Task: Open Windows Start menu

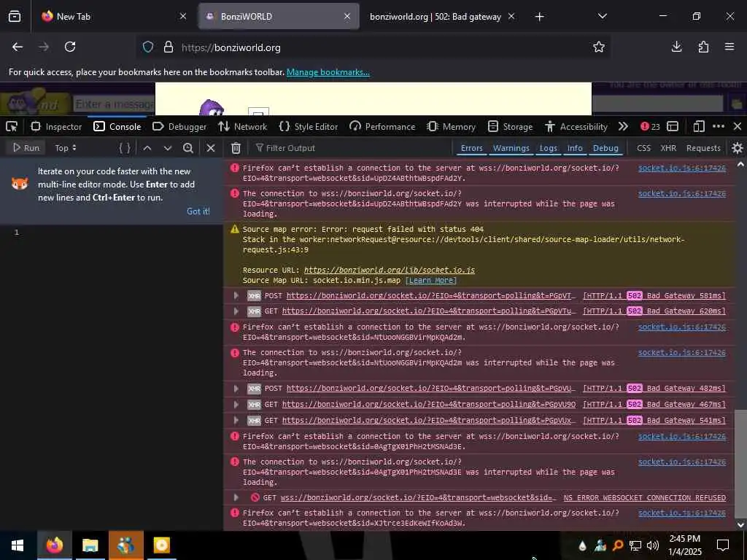Action: click(x=18, y=545)
